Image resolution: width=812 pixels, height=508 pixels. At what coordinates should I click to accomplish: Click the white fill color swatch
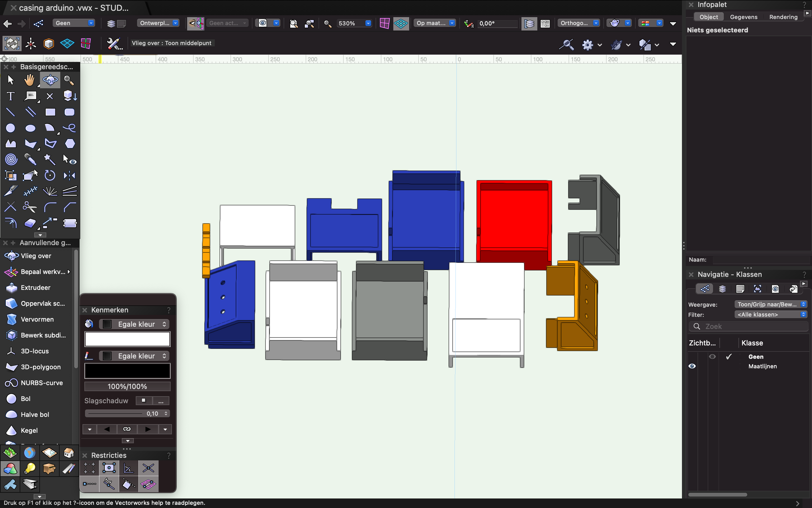tap(128, 339)
